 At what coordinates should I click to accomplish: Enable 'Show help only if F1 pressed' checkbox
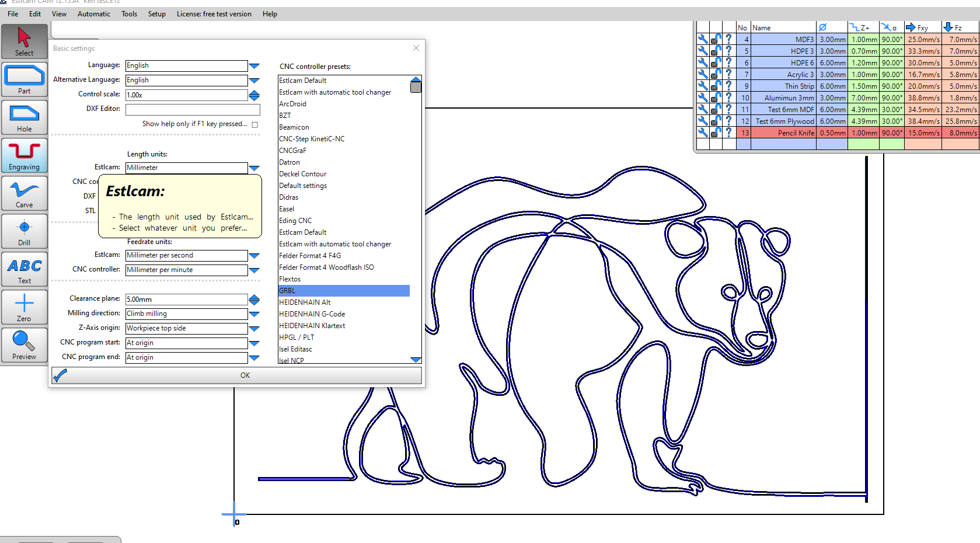[x=254, y=124]
